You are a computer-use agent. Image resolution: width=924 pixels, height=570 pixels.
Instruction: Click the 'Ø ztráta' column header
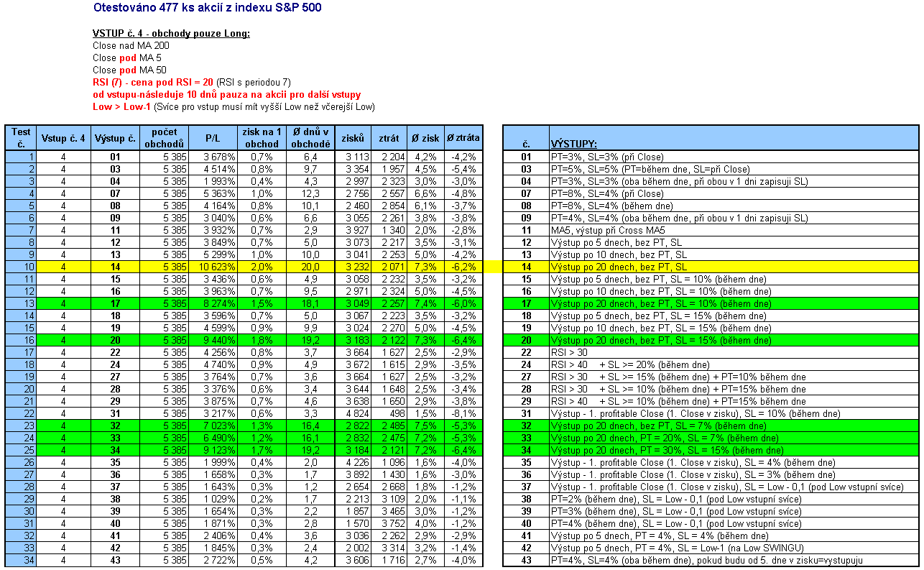(463, 138)
